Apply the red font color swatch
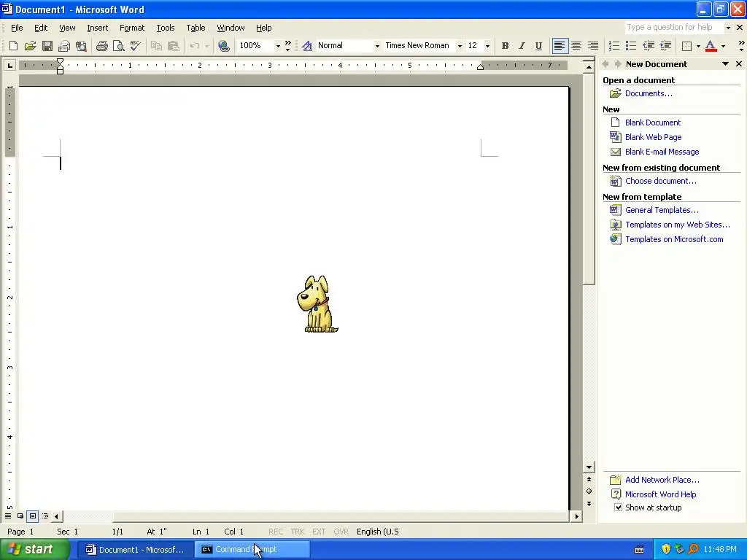Image resolution: width=747 pixels, height=560 pixels. 711,46
